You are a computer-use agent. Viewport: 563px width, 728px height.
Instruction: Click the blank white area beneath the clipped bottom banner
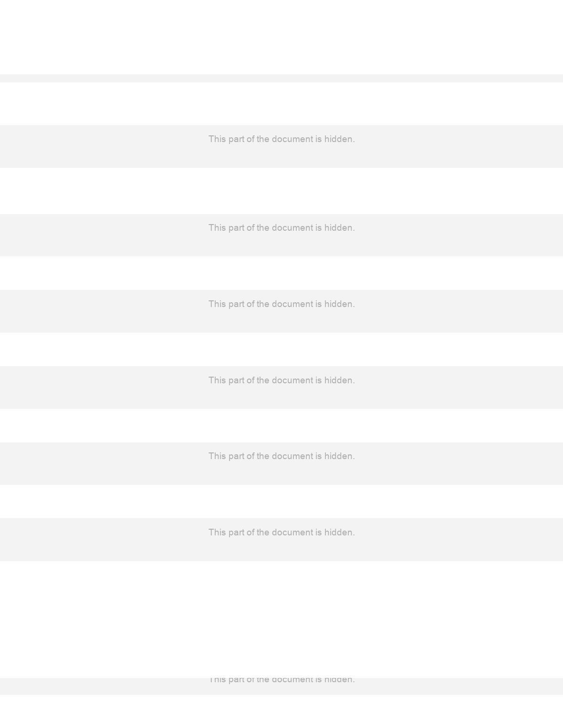click(x=281, y=711)
